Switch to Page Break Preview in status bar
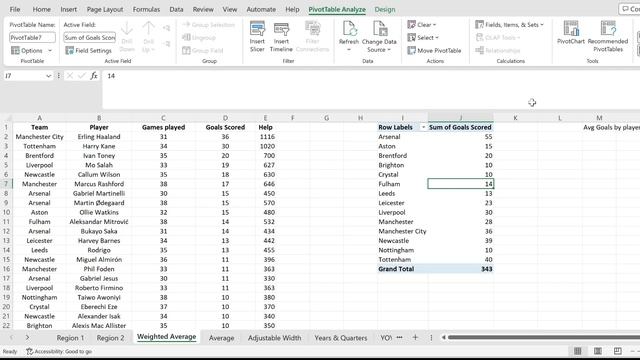The image size is (640, 360). [618, 351]
